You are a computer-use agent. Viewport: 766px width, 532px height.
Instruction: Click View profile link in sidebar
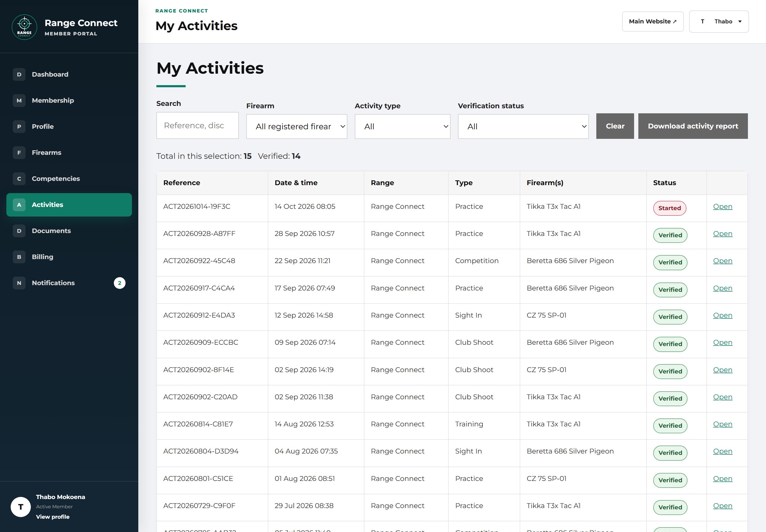(x=53, y=517)
